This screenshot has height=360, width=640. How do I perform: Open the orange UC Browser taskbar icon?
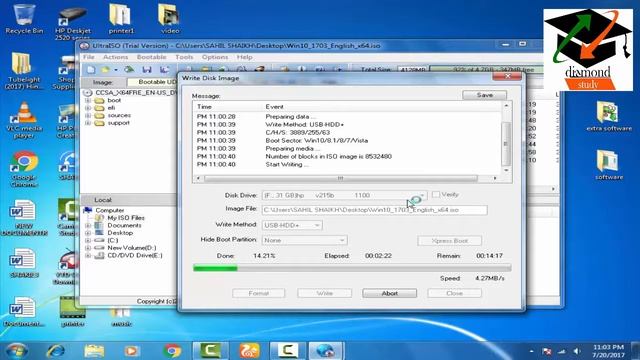click(x=249, y=351)
